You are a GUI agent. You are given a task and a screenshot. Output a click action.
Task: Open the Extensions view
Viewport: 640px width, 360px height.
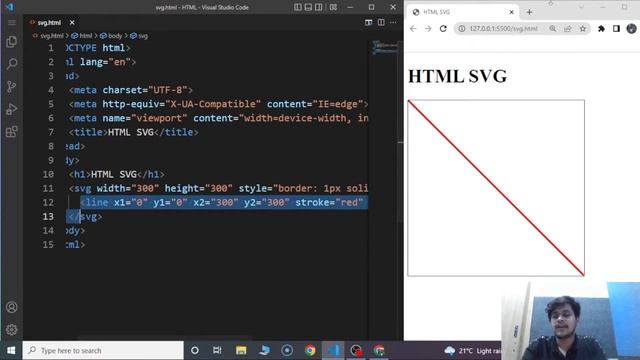point(12,131)
